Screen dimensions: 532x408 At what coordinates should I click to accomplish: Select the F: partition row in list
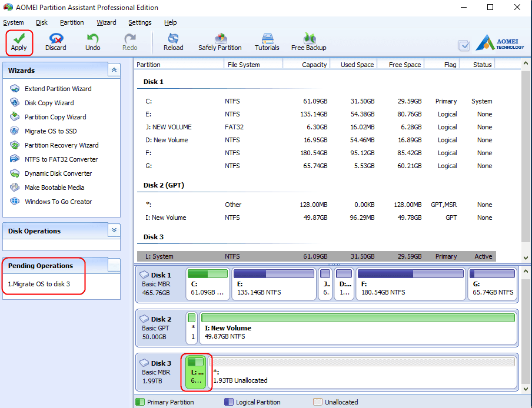pos(317,153)
